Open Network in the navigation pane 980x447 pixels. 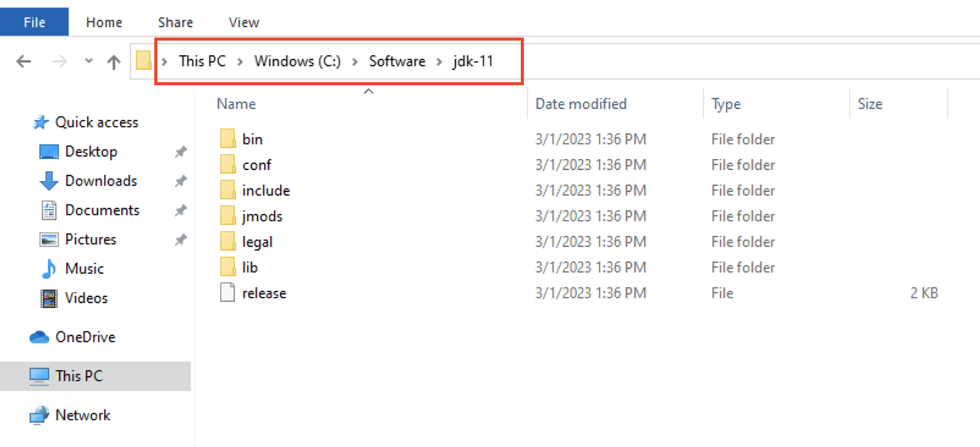coord(83,415)
